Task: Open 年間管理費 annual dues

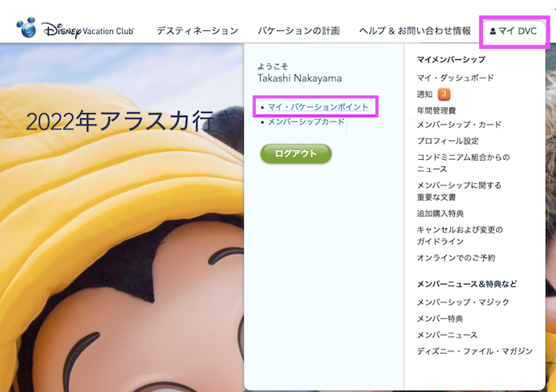Action: coord(436,110)
